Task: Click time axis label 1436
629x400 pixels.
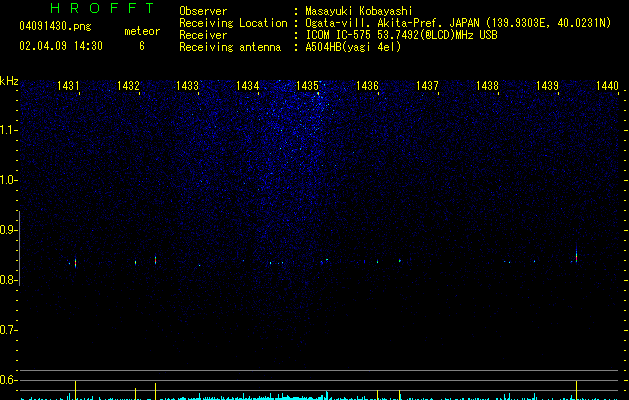Action: pyautogui.click(x=367, y=86)
